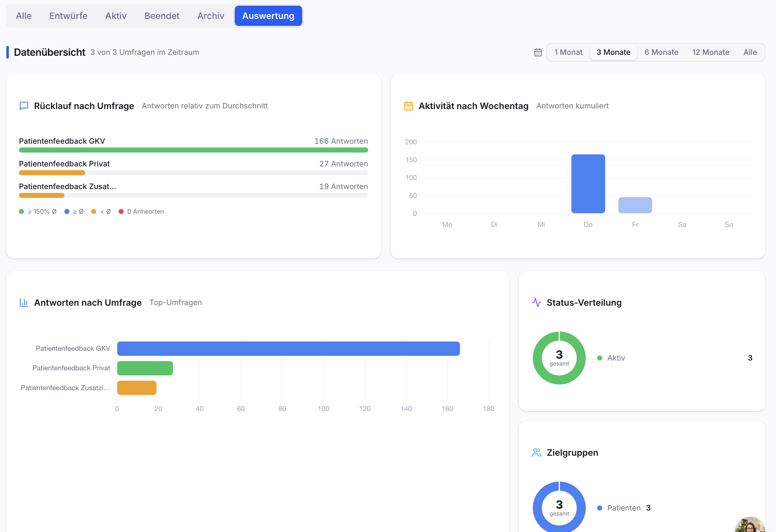Screen dimensions: 776x532
Task: Click the green ≥ 150% Ø legend dot
Action: pos(21,211)
